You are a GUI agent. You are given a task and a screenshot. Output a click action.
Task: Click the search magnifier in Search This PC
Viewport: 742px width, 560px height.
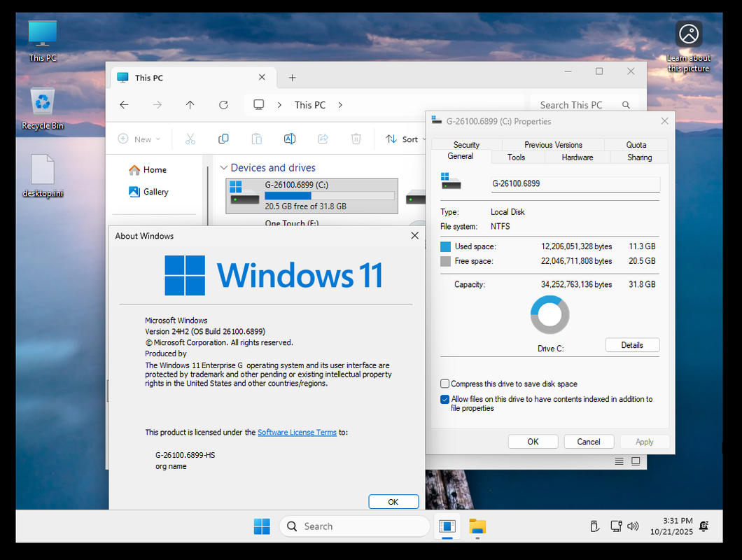coord(626,105)
